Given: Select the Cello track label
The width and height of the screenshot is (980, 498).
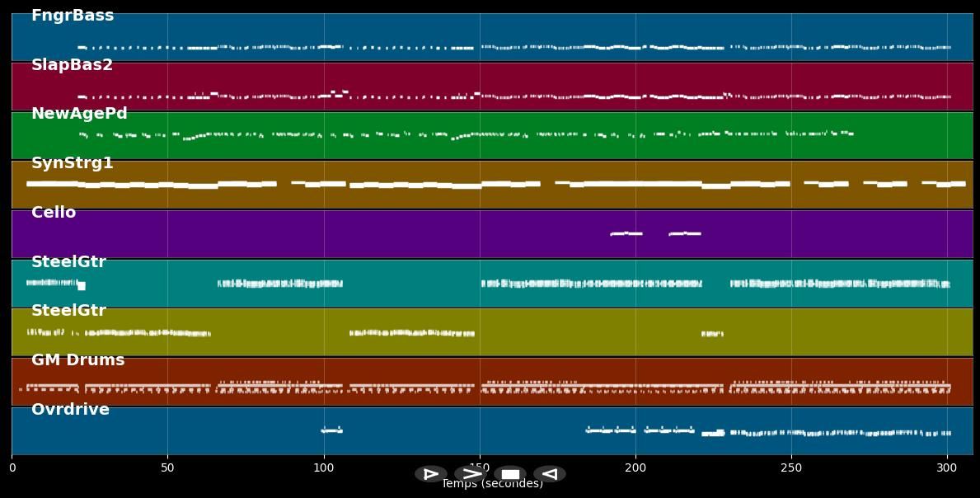Looking at the screenshot, I should click(54, 213).
